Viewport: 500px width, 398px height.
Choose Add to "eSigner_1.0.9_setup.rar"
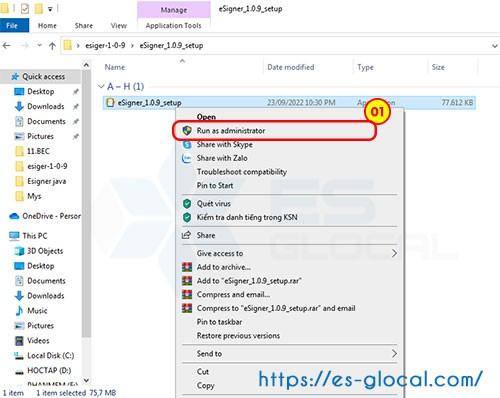pyautogui.click(x=249, y=281)
